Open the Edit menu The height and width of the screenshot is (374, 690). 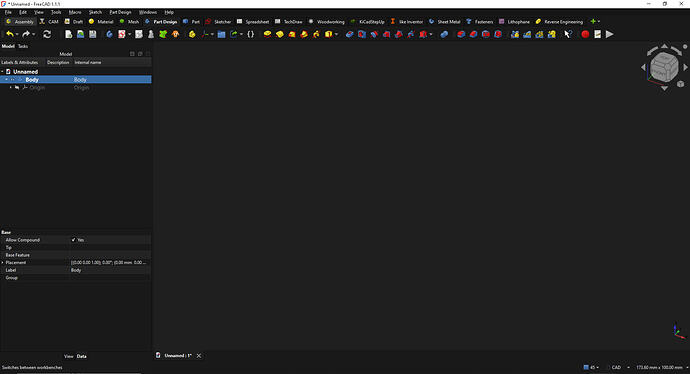click(23, 12)
